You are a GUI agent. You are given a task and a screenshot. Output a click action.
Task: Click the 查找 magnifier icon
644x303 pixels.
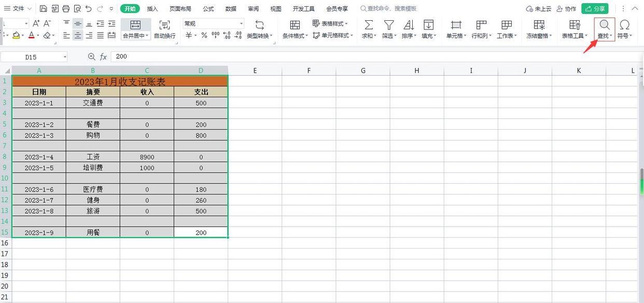[x=605, y=25]
